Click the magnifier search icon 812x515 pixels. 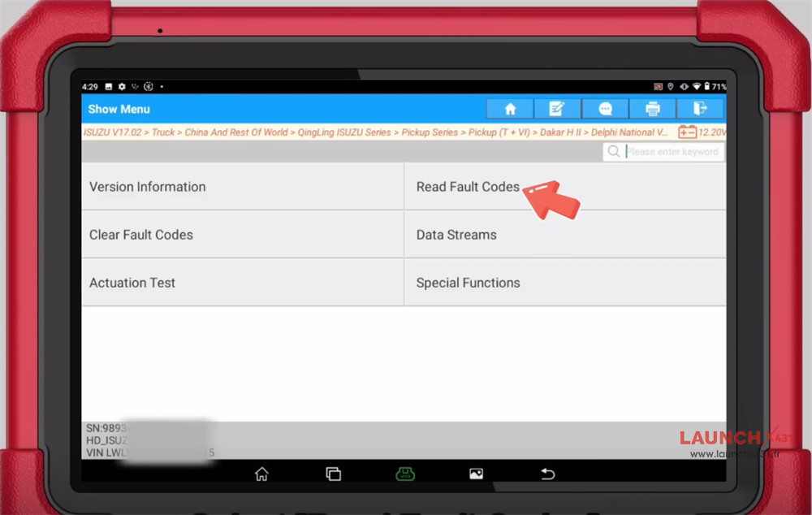click(x=614, y=151)
